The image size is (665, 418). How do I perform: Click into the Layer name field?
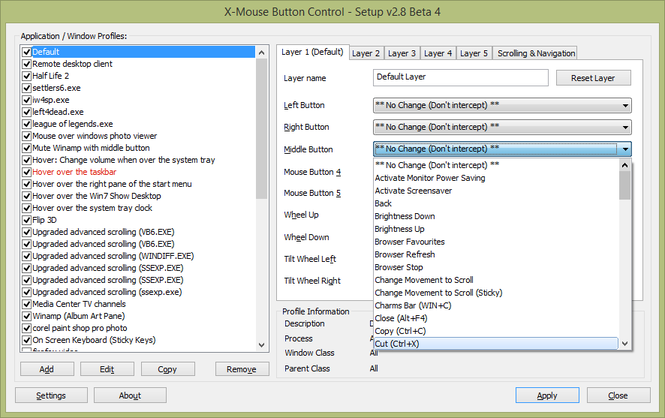(x=460, y=77)
